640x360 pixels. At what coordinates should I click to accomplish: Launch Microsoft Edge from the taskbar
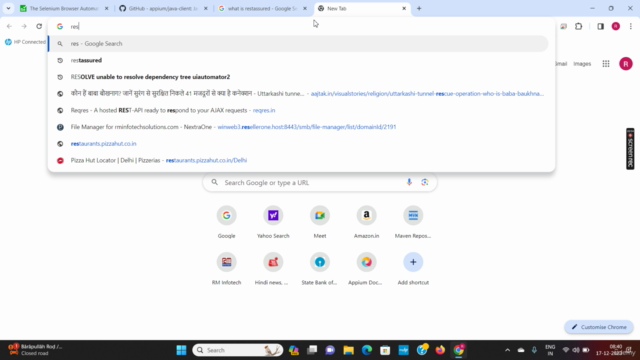tap(367, 350)
